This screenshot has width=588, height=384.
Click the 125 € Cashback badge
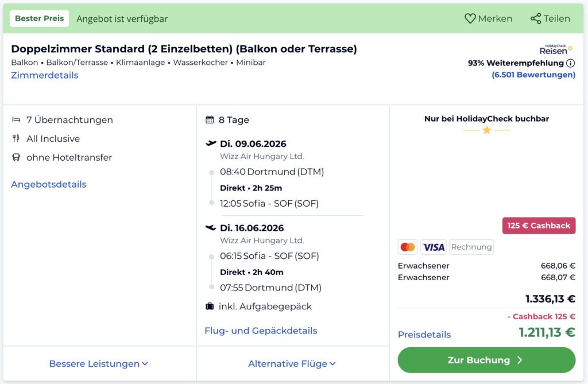coord(539,226)
